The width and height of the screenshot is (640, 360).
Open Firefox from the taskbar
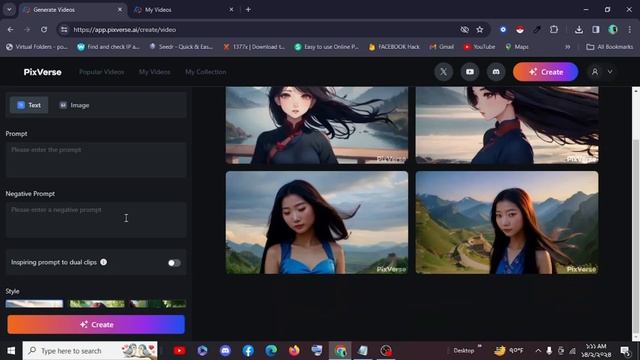(294, 351)
